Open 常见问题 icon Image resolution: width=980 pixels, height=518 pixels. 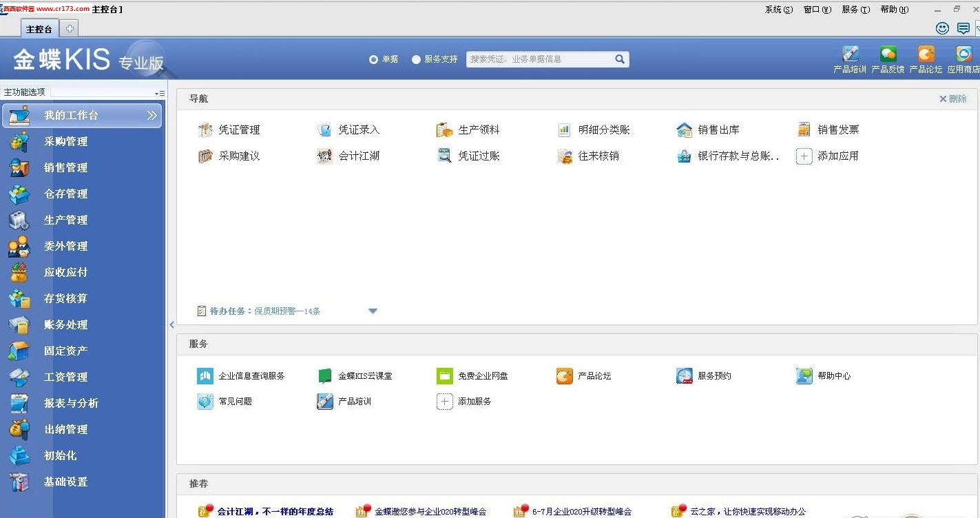(205, 402)
